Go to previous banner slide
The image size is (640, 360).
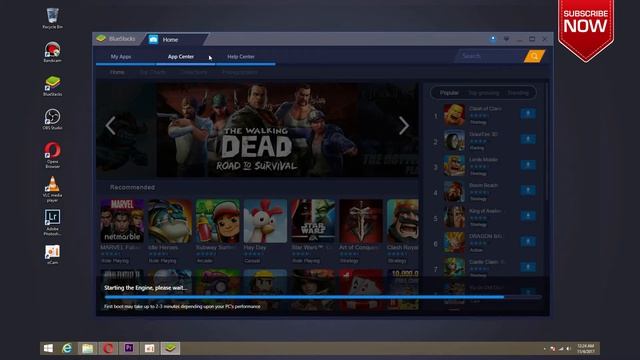(111, 125)
